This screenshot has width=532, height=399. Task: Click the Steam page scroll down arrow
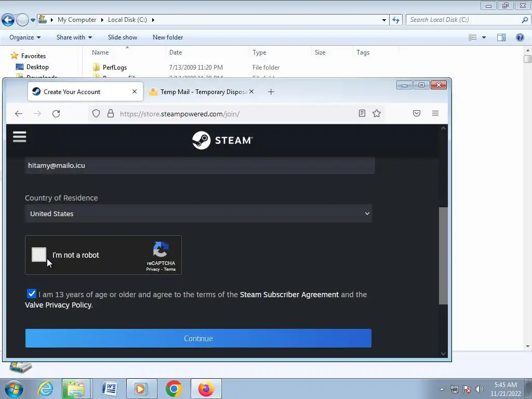tap(443, 353)
